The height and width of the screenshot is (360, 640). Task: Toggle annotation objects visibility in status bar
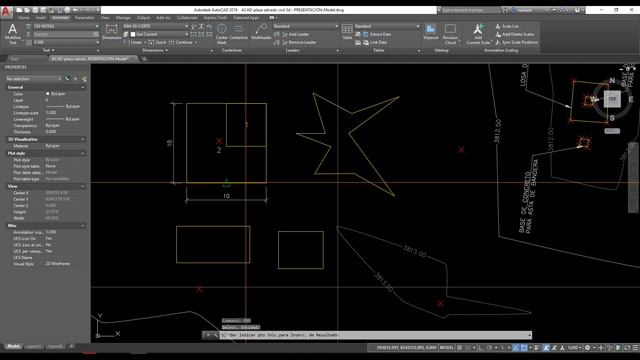pyautogui.click(x=546, y=348)
